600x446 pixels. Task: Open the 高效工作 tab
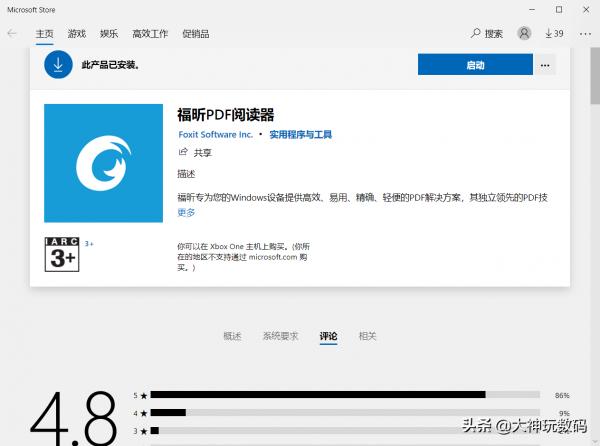[x=150, y=34]
